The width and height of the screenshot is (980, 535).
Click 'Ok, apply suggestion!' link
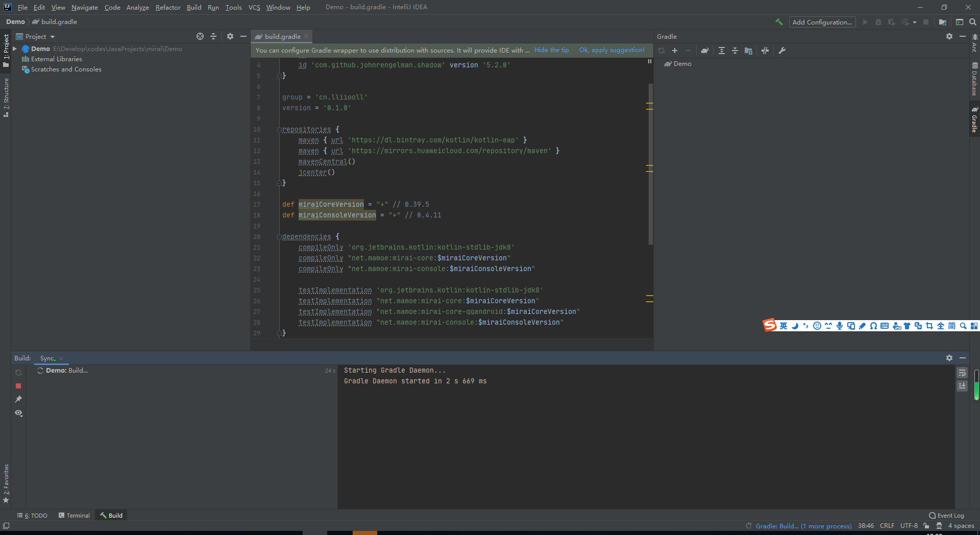611,50
